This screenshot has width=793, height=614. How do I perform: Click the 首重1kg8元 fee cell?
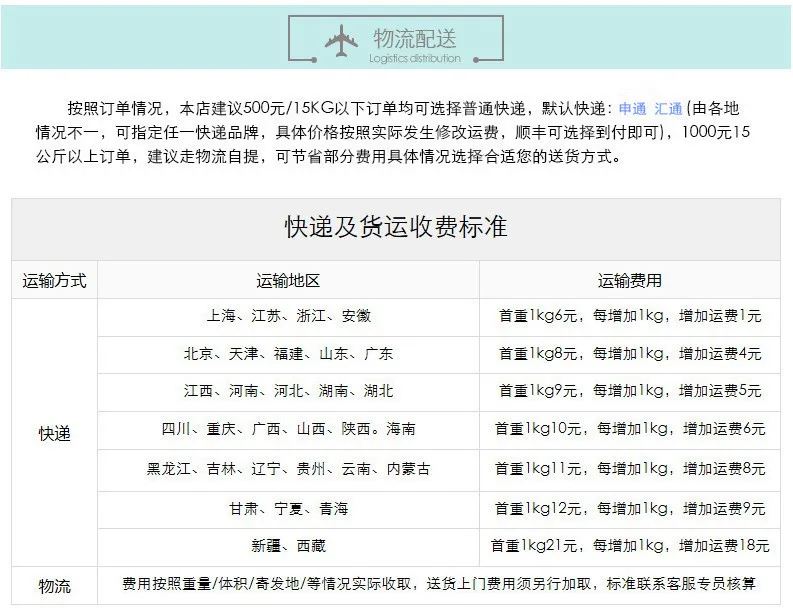click(x=630, y=354)
